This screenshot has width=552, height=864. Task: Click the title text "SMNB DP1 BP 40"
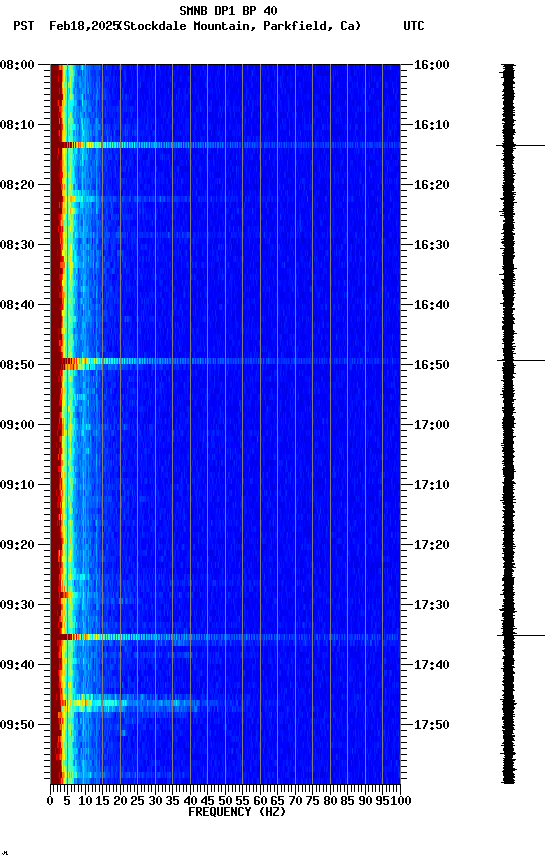point(228,10)
